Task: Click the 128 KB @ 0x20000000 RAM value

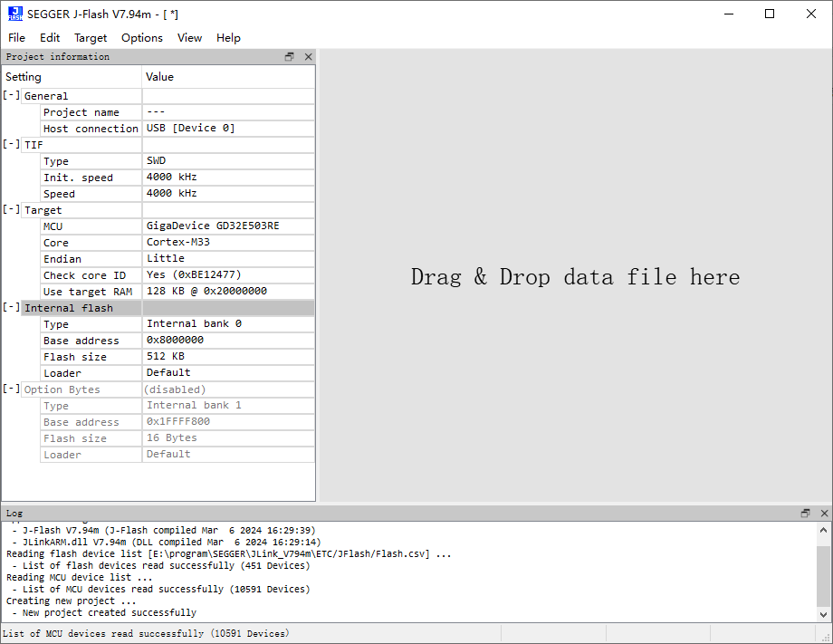Action: coord(206,291)
